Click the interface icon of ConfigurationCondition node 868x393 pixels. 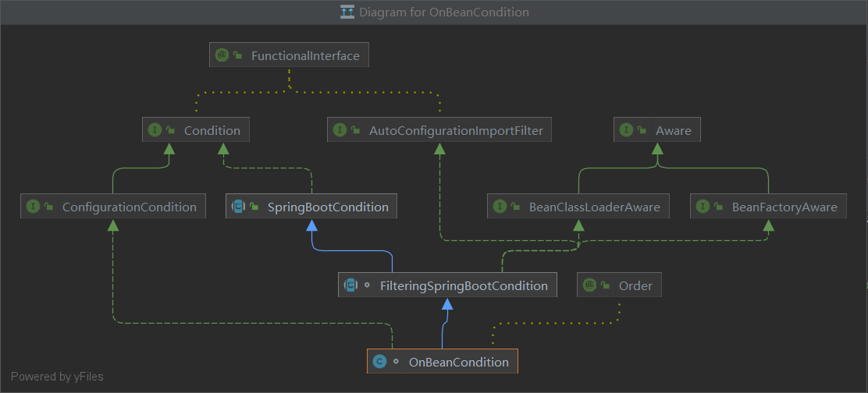point(34,207)
